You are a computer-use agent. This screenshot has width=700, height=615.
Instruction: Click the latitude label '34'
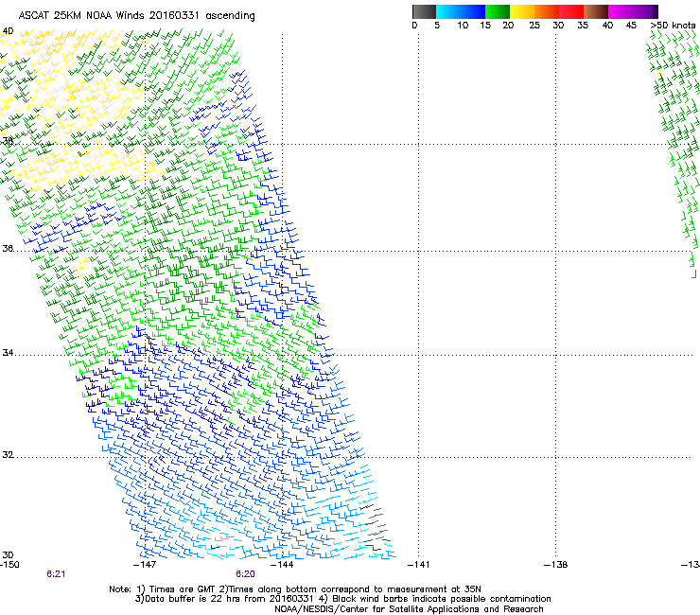8,353
